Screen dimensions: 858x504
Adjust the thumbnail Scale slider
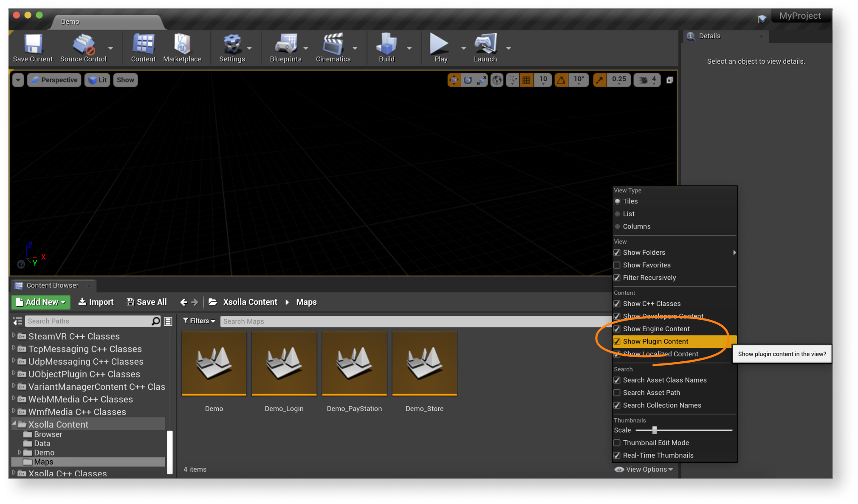pyautogui.click(x=654, y=430)
